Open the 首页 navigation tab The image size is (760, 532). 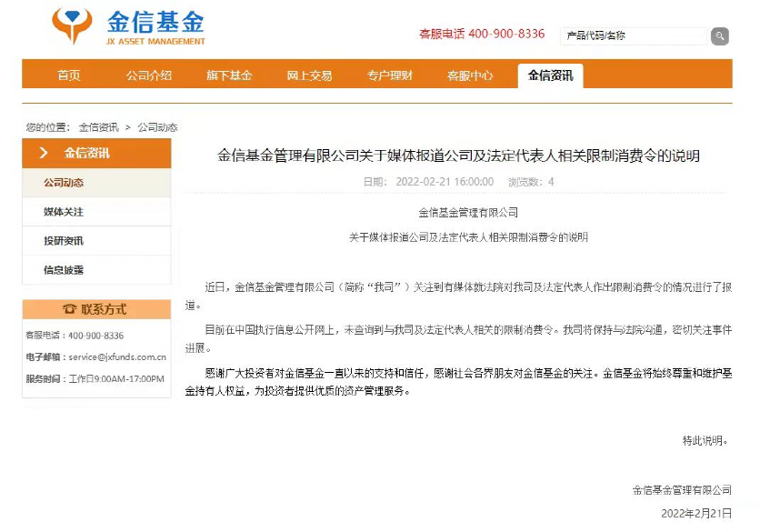69,75
